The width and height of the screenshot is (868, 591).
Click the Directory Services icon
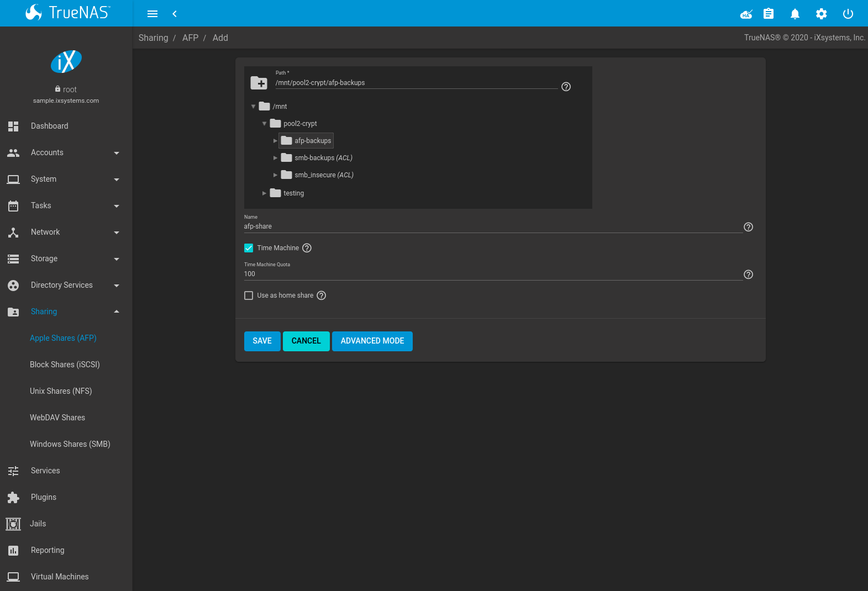tap(13, 285)
